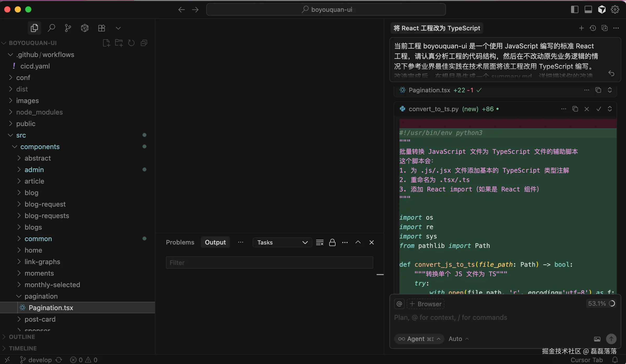Reject the convert_to_ts.py change with X
Image resolution: width=626 pixels, height=364 pixels.
point(587,109)
